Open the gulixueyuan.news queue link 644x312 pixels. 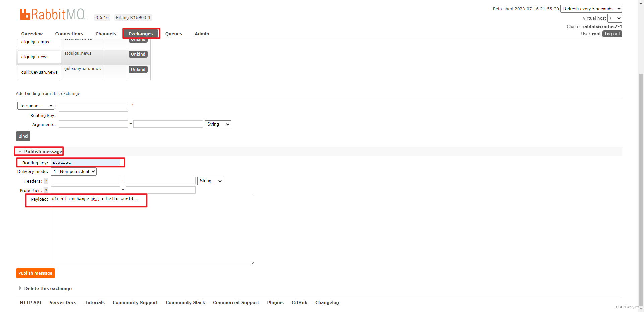pyautogui.click(x=40, y=72)
